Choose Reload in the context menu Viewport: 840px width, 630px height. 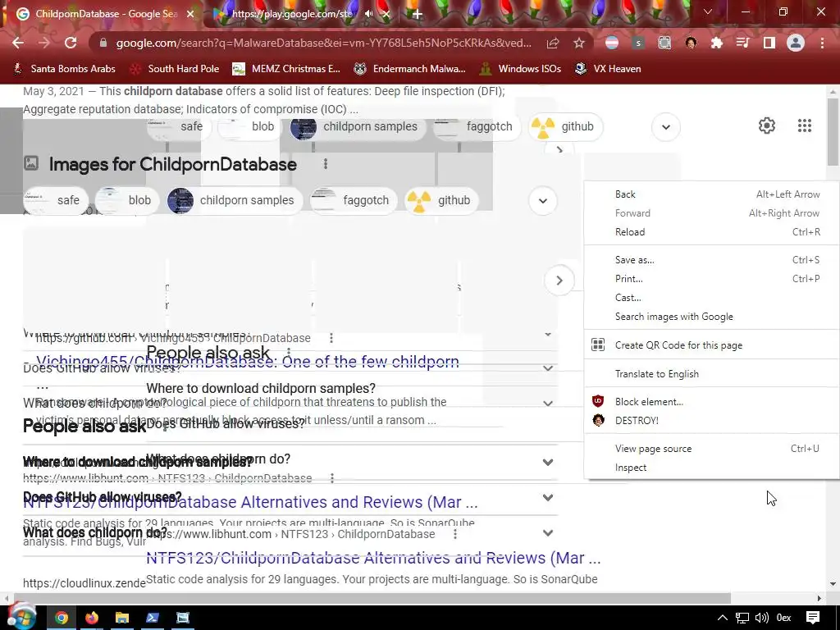coord(712,232)
